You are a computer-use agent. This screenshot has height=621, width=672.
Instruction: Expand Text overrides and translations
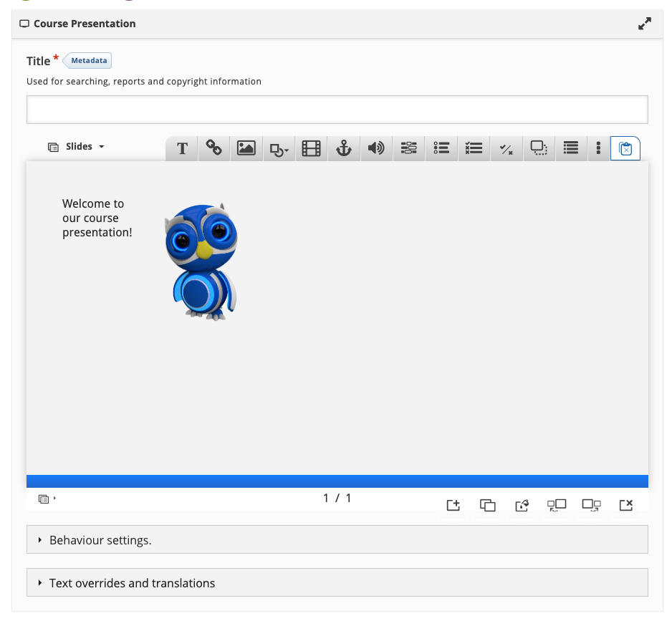pyautogui.click(x=337, y=582)
